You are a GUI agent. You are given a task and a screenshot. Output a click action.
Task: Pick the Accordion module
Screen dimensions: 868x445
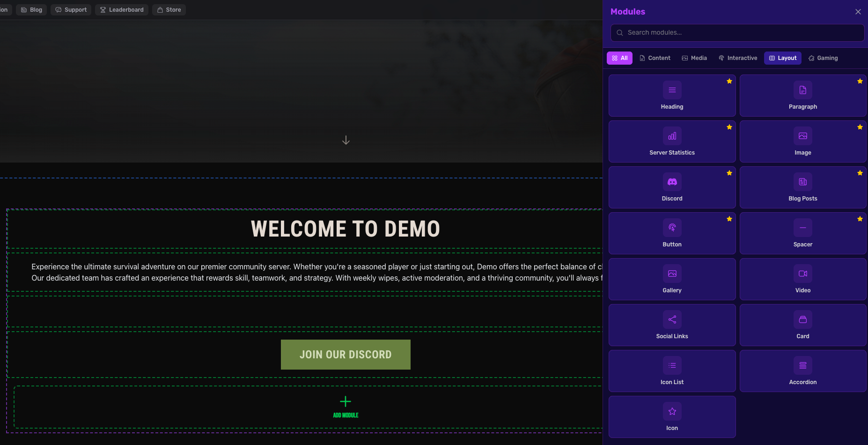point(802,371)
